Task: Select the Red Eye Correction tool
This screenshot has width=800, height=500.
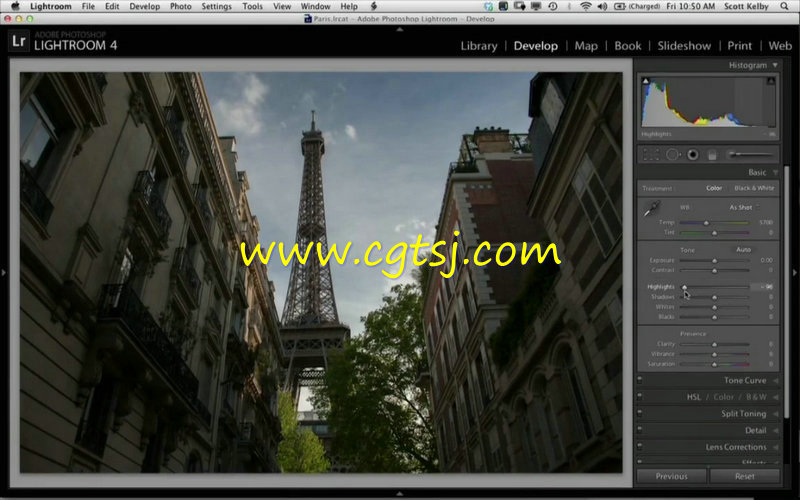Action: click(693, 155)
